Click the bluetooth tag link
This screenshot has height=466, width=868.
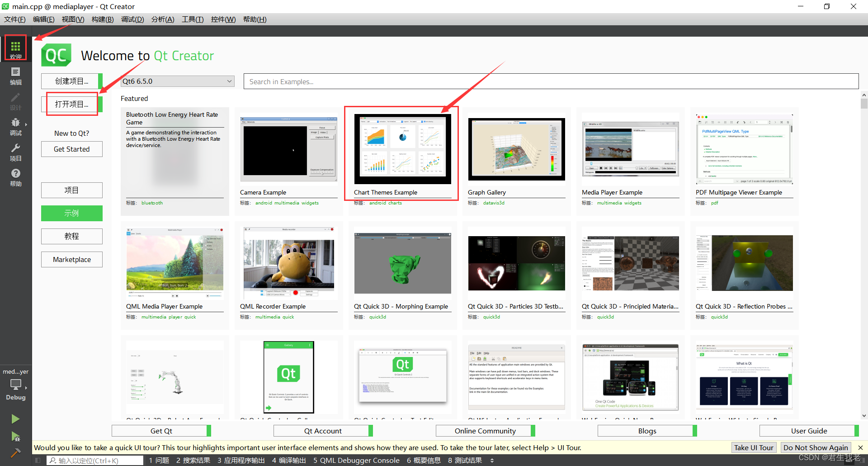tap(152, 203)
